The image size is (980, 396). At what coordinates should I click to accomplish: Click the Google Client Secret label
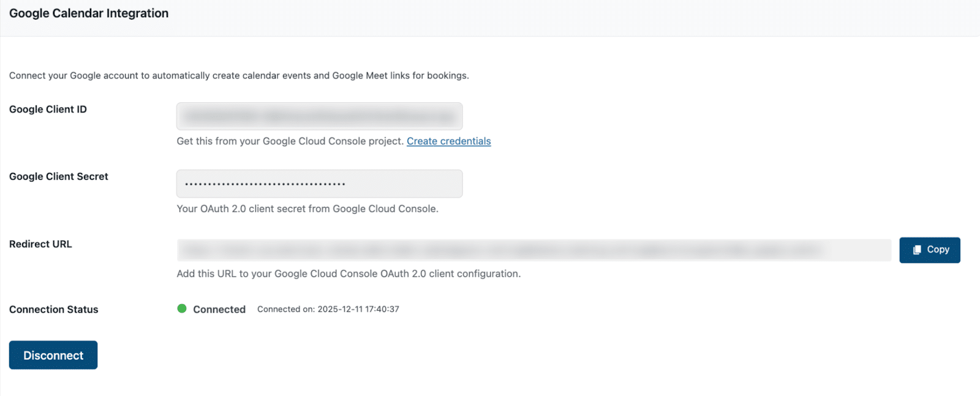tap(59, 177)
